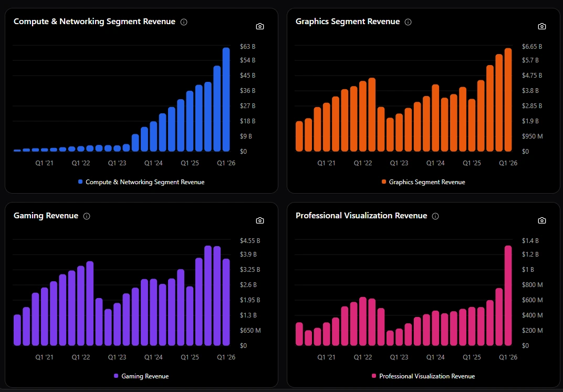Viewport: 563px width, 392px height.
Task: Click $800 M axis label on Professional Visualization chart
Action: tap(533, 285)
